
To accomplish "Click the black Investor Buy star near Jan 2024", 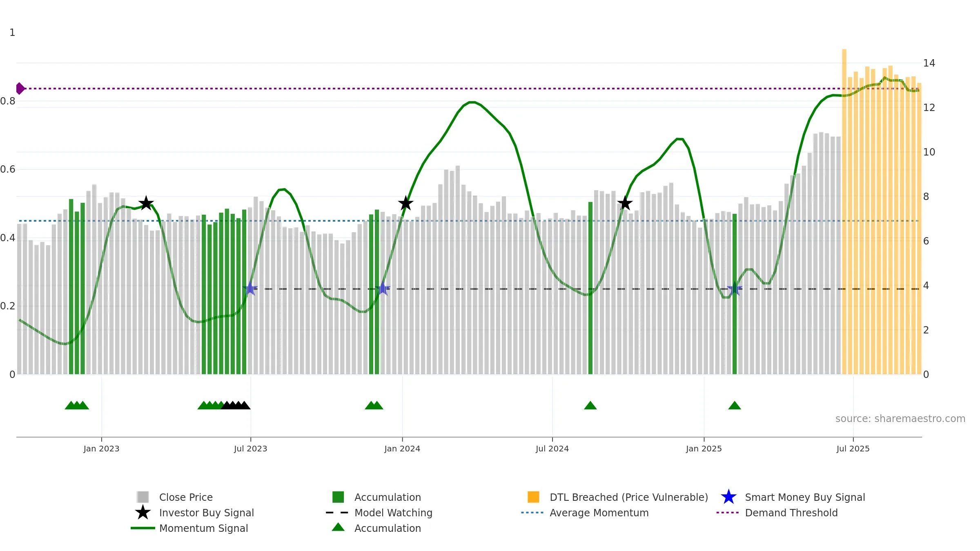I will click(x=405, y=203).
